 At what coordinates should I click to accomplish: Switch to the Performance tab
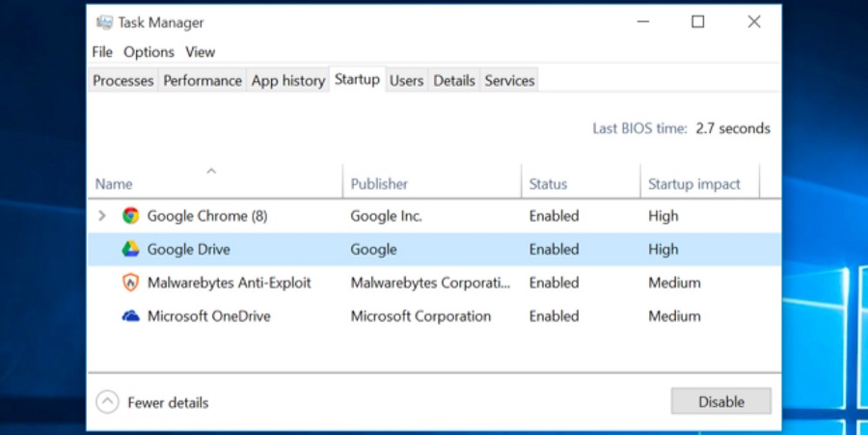tap(202, 81)
